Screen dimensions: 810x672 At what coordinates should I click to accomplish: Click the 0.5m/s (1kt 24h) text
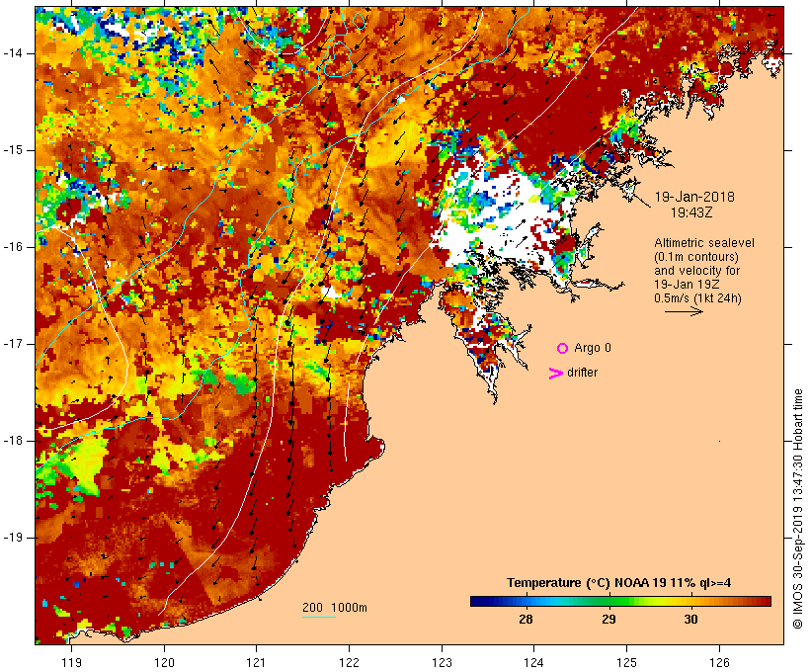click(x=697, y=298)
